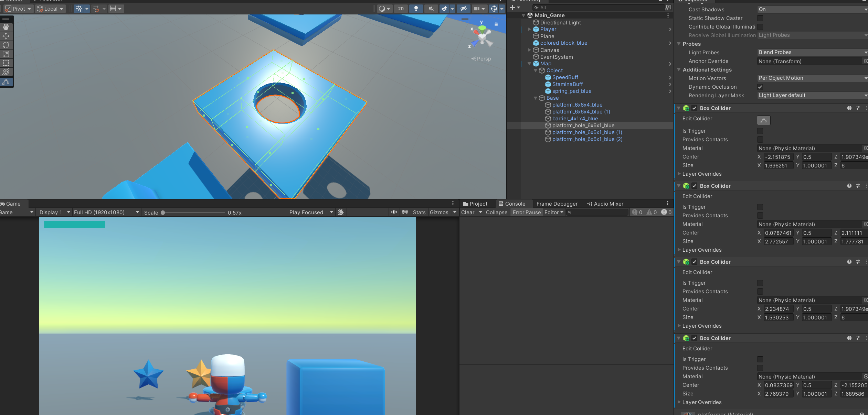The height and width of the screenshot is (415, 868).
Task: Toggle the Error Pause button
Action: coord(526,212)
